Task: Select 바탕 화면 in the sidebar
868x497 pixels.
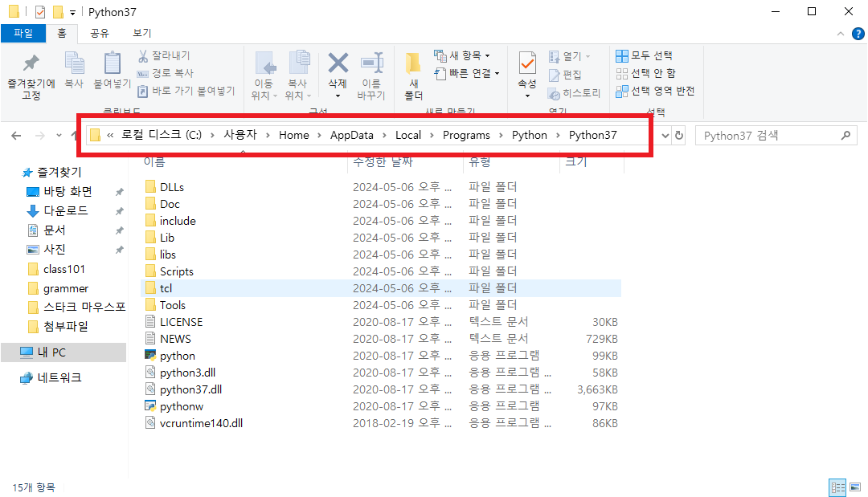Action: (x=68, y=192)
